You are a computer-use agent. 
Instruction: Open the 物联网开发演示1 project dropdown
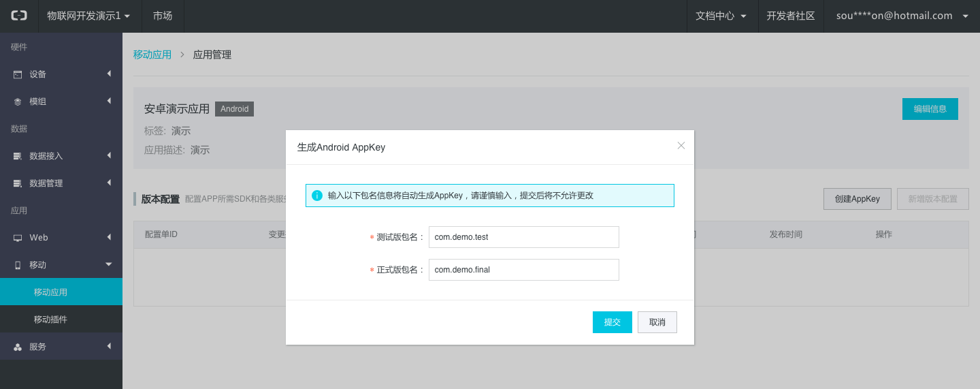coord(88,16)
